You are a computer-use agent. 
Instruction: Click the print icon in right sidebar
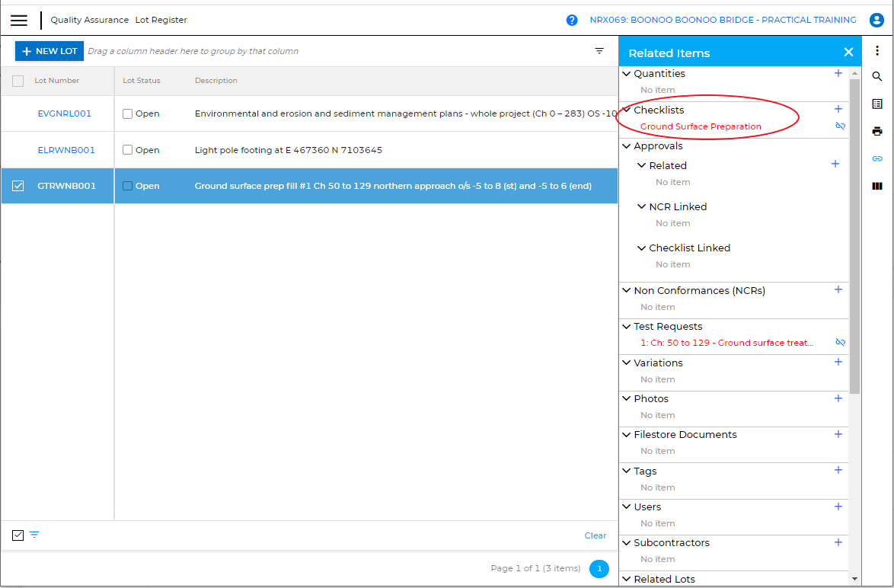(877, 131)
